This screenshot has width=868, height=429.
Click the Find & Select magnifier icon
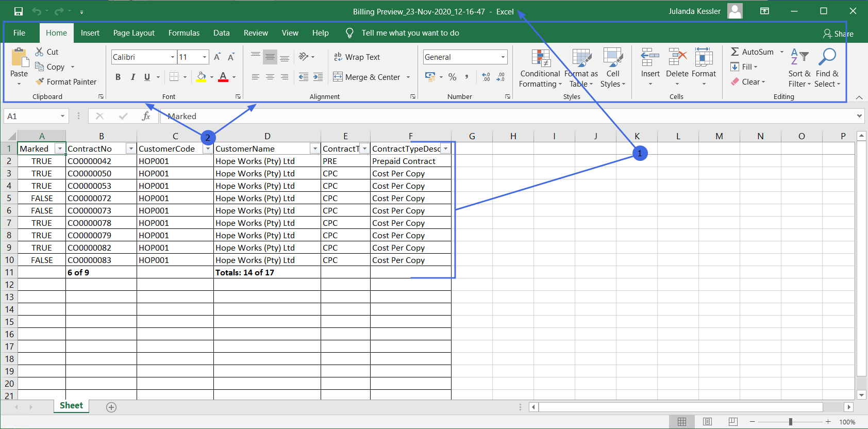pos(827,57)
